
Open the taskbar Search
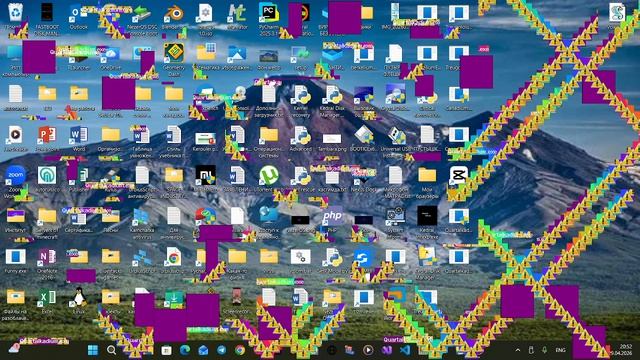(x=111, y=350)
